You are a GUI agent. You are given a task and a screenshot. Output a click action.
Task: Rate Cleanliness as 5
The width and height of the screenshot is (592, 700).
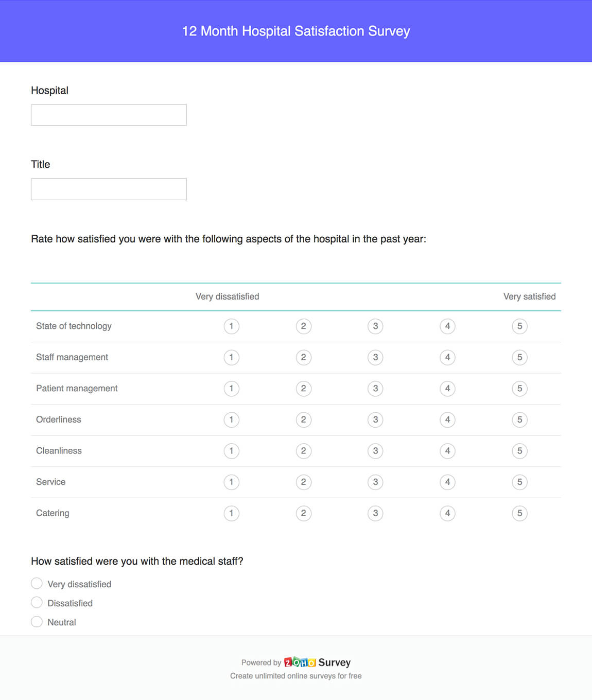click(519, 451)
